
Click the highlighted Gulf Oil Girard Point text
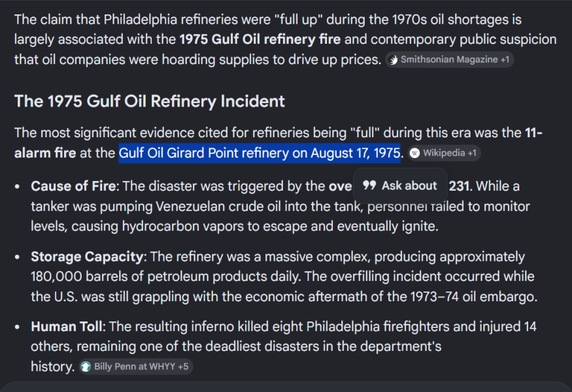[260, 153]
